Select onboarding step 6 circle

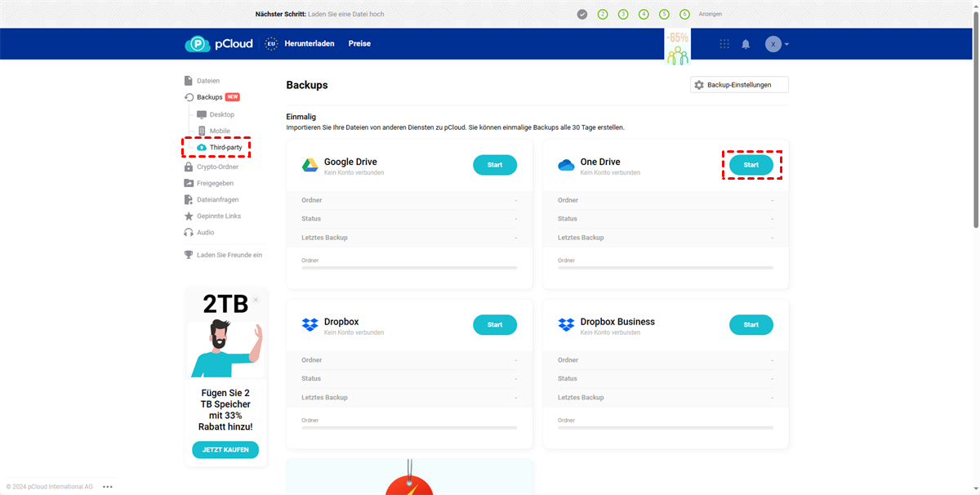coord(684,14)
